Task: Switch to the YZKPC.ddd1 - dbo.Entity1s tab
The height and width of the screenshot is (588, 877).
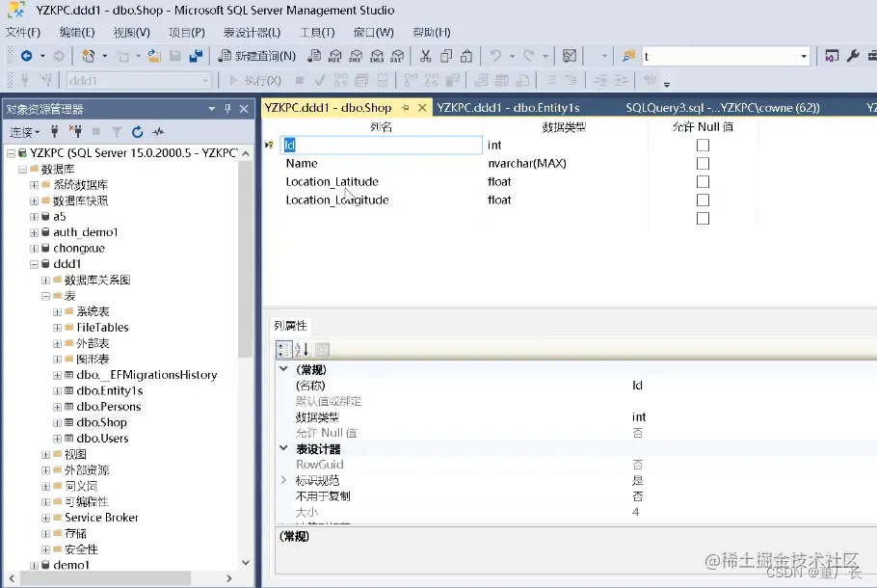Action: 508,107
